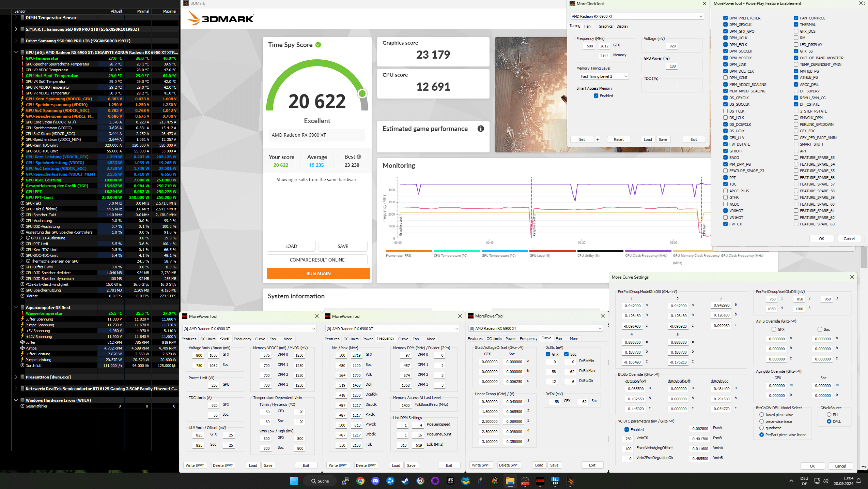Viewport: 868px width, 489px height.
Task: Click the Battle.net taskbar icon
Action: (390, 481)
